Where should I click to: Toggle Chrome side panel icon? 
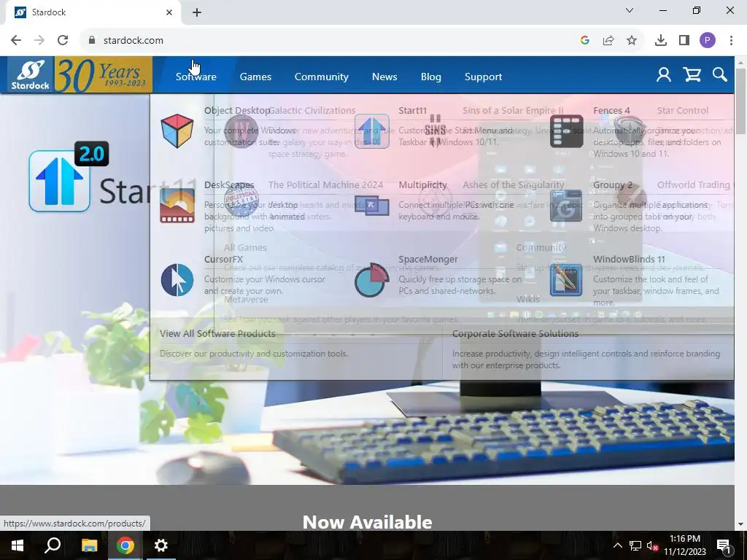click(x=684, y=41)
